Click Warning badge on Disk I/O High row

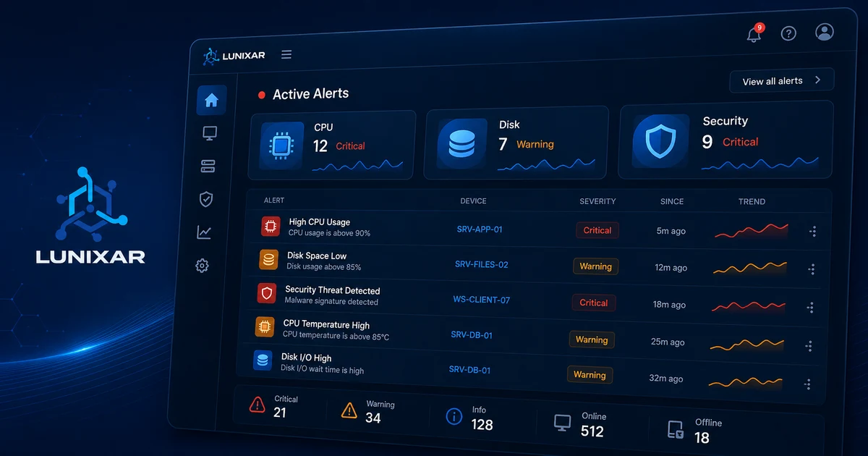point(590,375)
